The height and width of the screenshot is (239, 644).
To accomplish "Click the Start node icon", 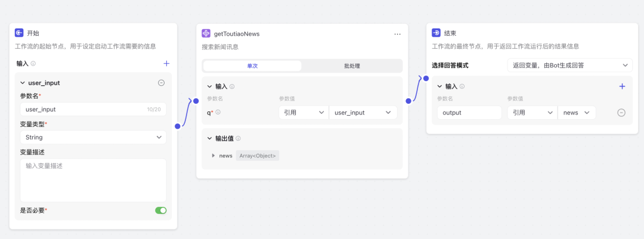I will (x=19, y=33).
